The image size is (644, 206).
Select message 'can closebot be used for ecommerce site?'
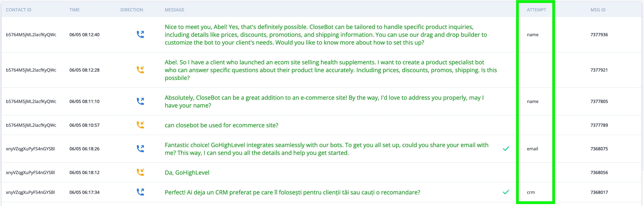(221, 125)
